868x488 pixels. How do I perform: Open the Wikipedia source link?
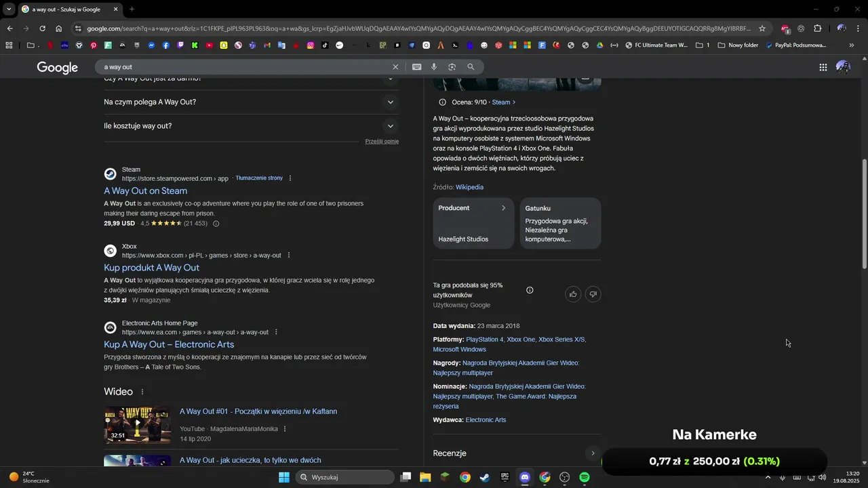click(469, 187)
